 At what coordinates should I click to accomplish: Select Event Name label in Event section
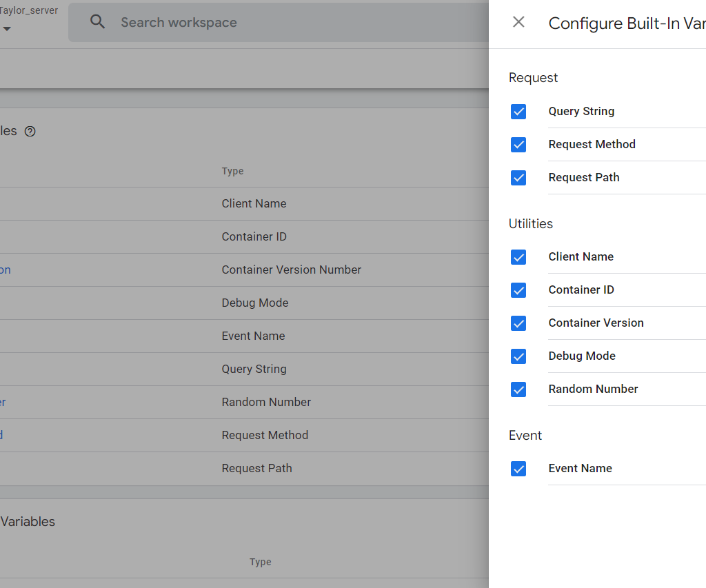click(x=580, y=468)
